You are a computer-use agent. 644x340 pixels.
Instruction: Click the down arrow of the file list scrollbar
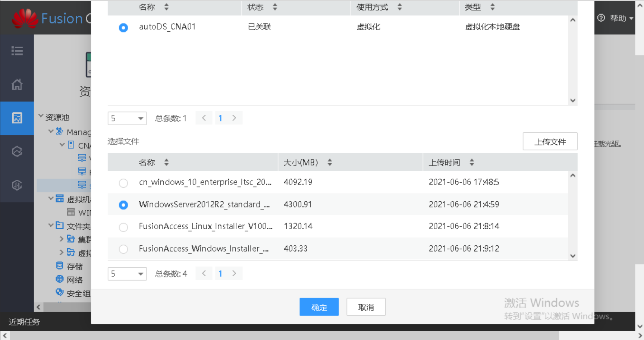click(573, 256)
